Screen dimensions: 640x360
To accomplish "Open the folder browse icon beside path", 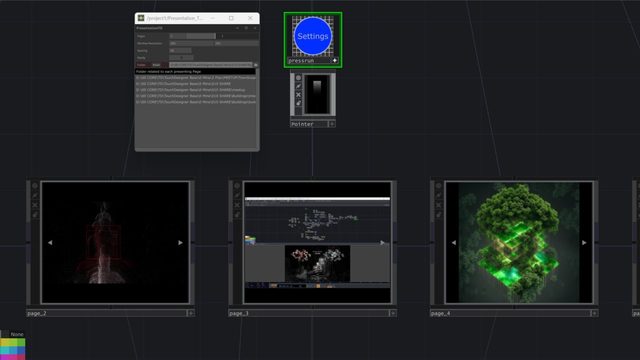I will click(256, 65).
